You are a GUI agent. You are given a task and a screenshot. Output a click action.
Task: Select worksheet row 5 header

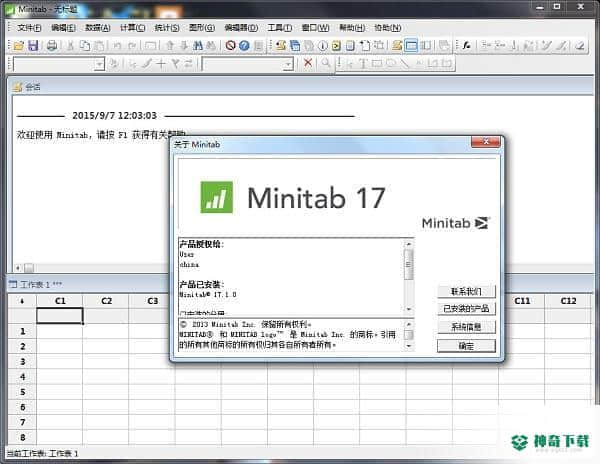(23, 392)
